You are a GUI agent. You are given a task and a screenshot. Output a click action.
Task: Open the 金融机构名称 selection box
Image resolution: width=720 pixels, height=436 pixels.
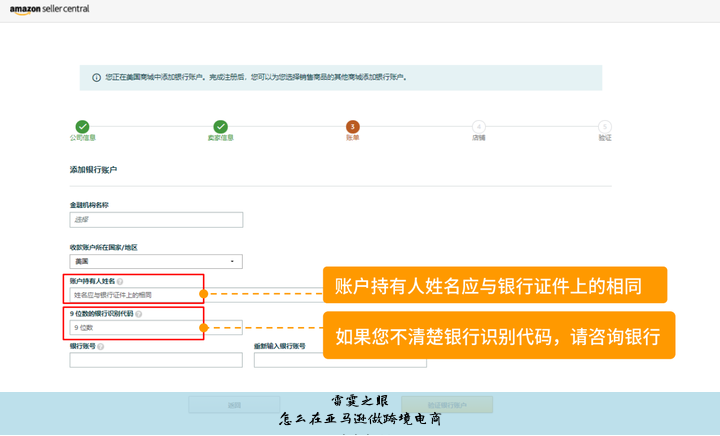156,220
